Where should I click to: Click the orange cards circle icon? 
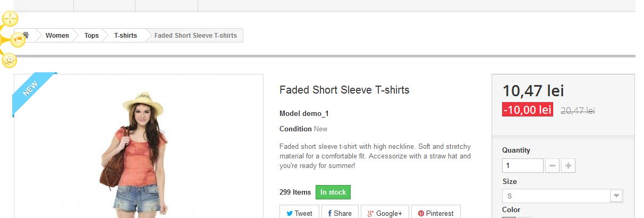(18, 39)
